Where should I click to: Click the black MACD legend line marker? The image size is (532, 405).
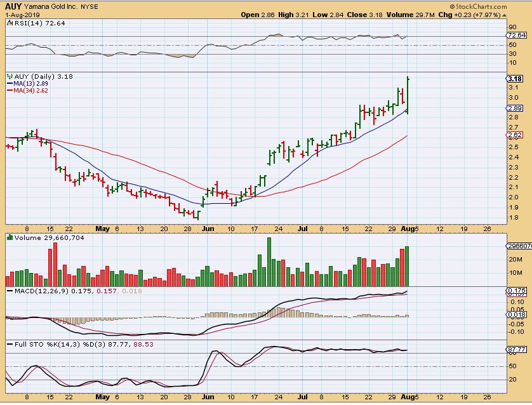pos(10,291)
